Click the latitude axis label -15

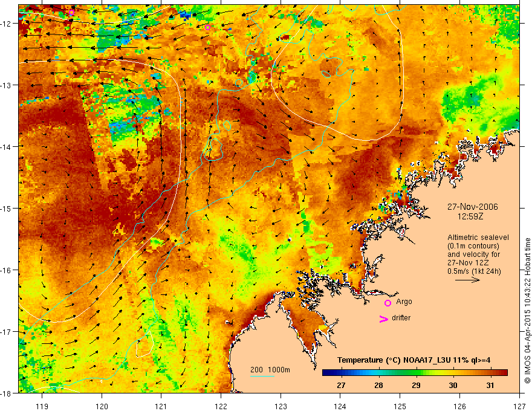click(x=7, y=208)
